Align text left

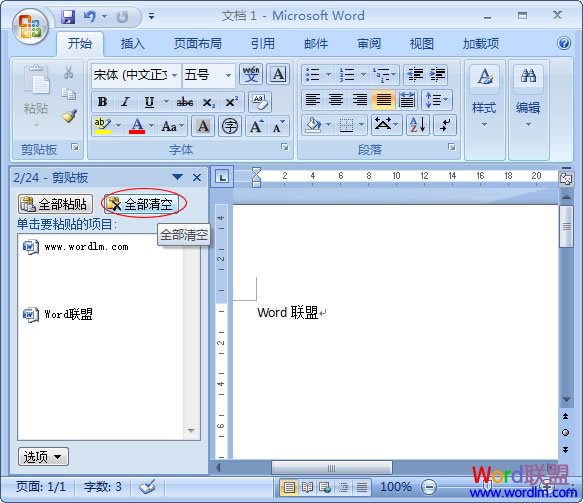click(313, 100)
